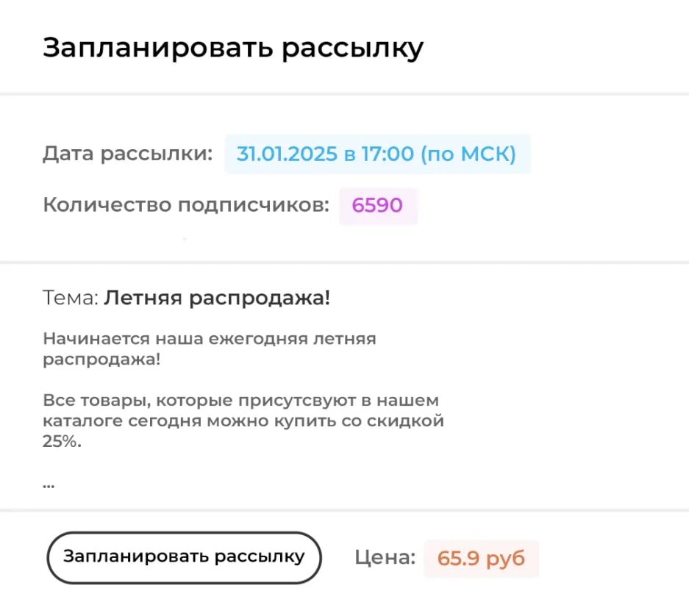Viewport: 689px width, 616px height.
Task: Click the Тема label
Action: (70, 298)
